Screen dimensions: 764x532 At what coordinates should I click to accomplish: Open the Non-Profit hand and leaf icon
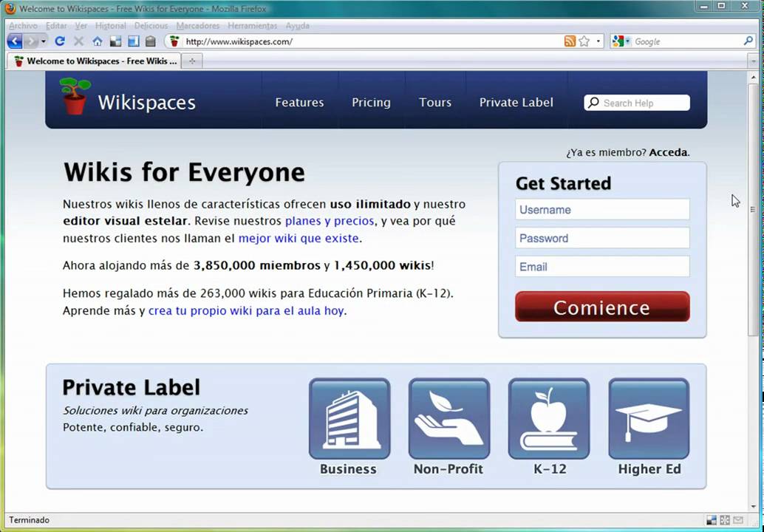[448, 419]
